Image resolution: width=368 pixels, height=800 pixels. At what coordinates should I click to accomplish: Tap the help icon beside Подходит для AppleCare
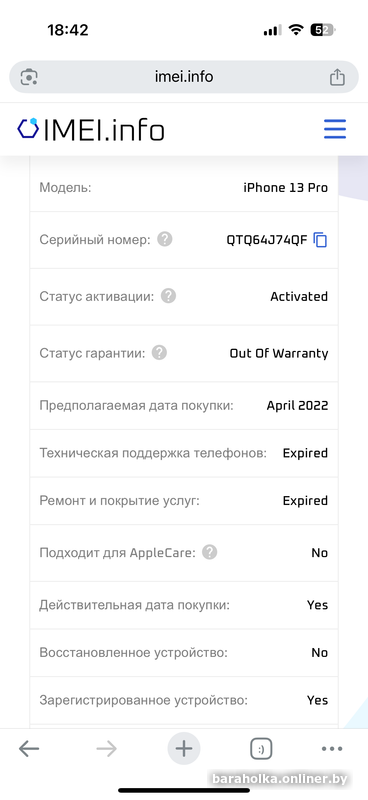coord(209,553)
